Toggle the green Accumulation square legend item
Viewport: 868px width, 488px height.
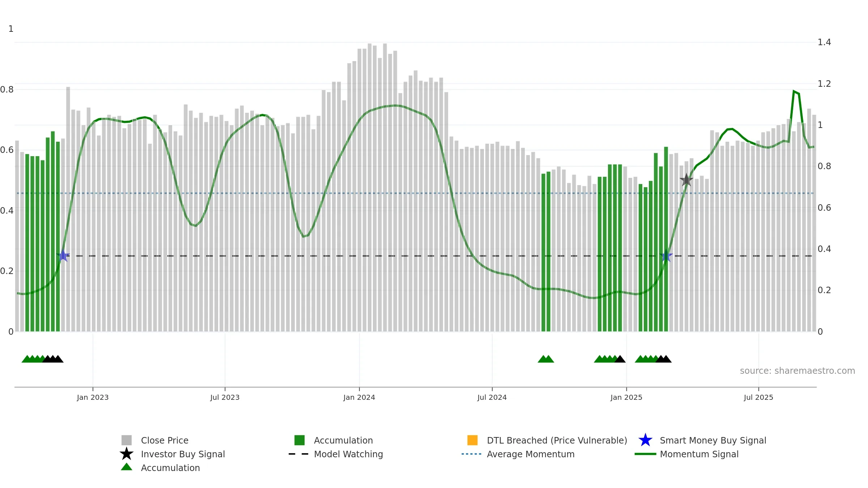[x=299, y=440]
